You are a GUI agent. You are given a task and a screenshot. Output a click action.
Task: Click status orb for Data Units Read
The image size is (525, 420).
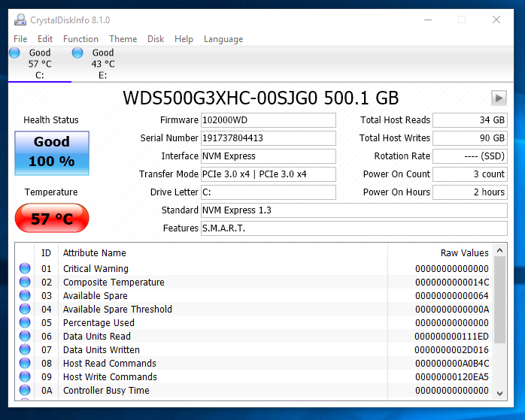(25, 336)
